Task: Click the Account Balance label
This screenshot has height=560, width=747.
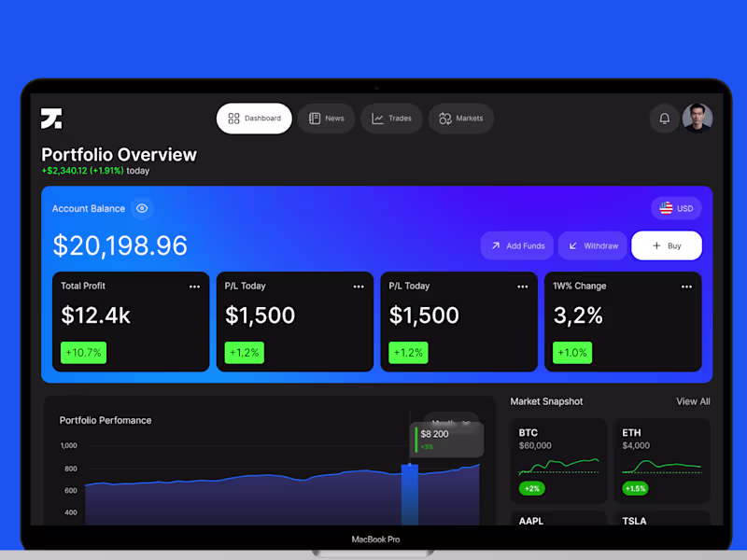Action: tap(89, 208)
